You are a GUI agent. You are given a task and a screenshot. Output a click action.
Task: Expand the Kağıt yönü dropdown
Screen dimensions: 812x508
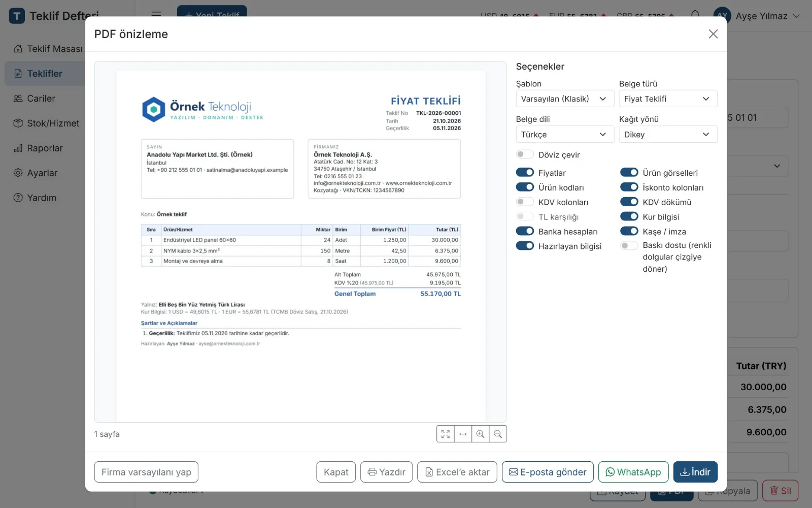point(668,134)
